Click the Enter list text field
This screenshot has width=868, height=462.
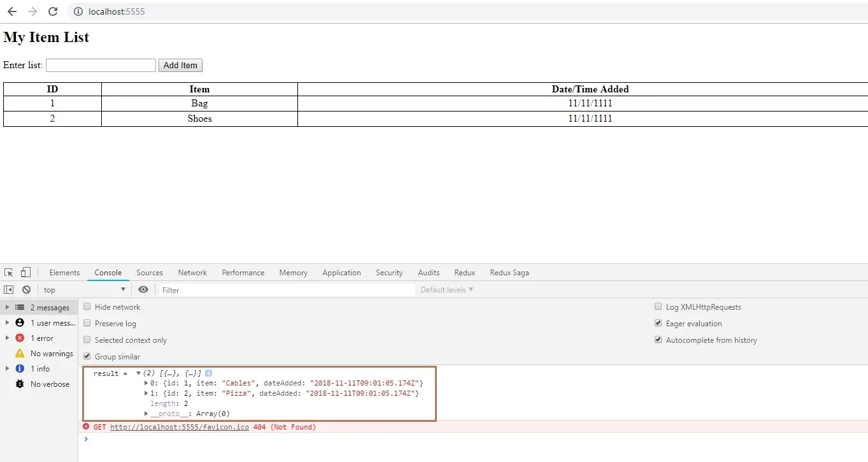tap(101, 65)
